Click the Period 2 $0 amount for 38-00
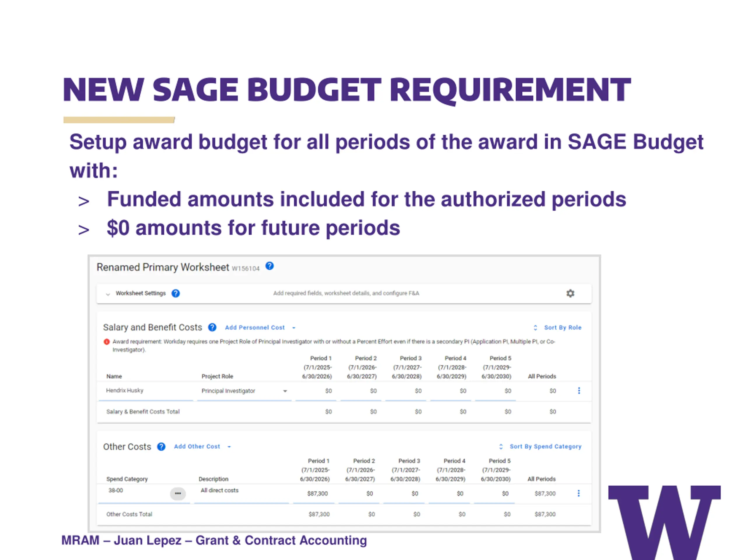 tap(369, 494)
